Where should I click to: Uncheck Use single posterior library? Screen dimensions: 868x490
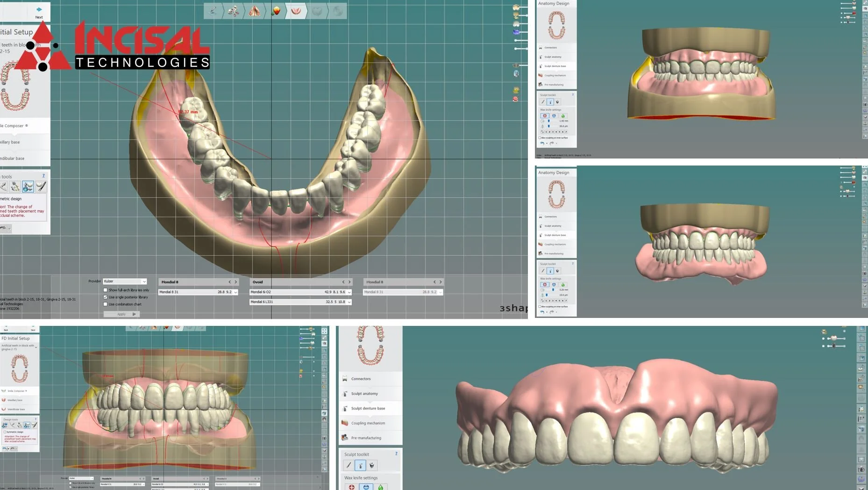[106, 297]
